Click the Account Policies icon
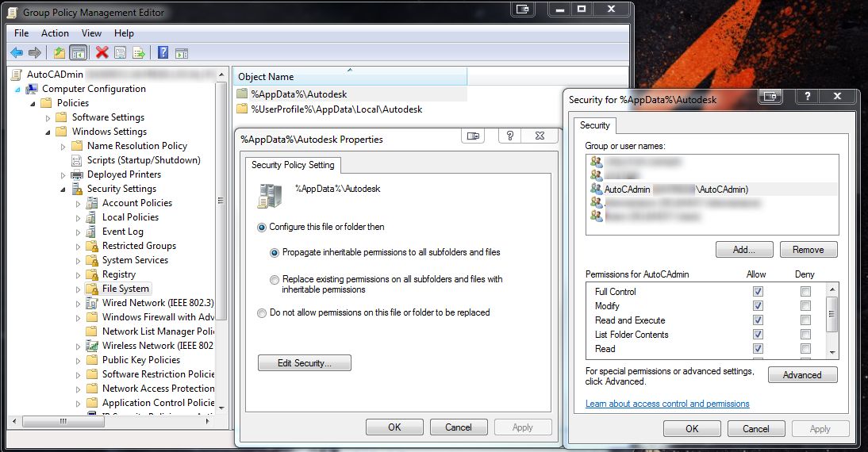 92,203
